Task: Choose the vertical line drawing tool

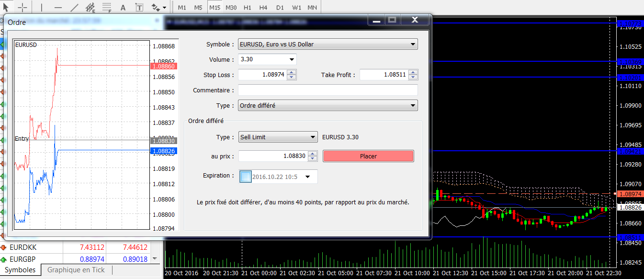Action: point(41,7)
